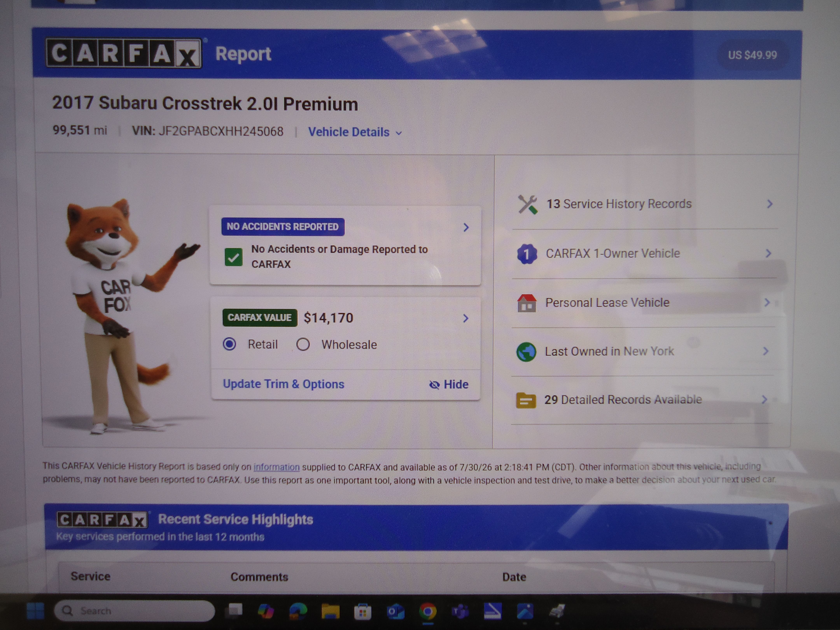The width and height of the screenshot is (840, 630).
Task: Click the green checkmark for no accidents
Action: click(234, 257)
